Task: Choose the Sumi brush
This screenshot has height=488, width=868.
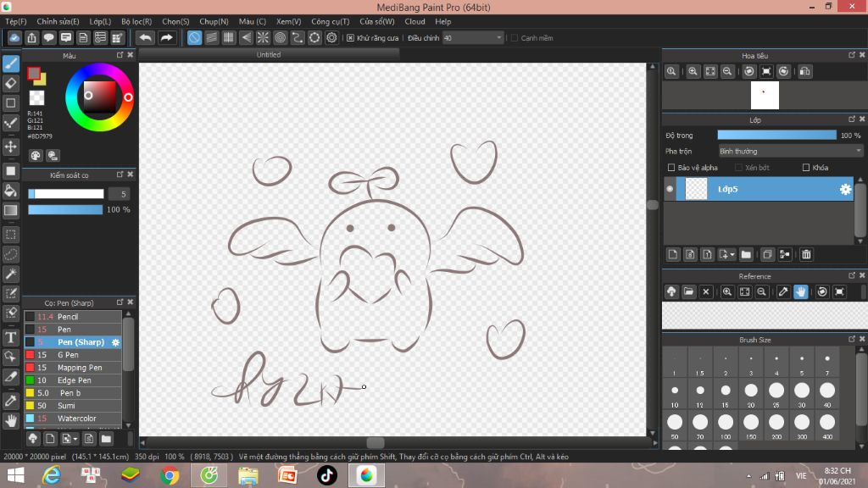Action: click(73, 406)
